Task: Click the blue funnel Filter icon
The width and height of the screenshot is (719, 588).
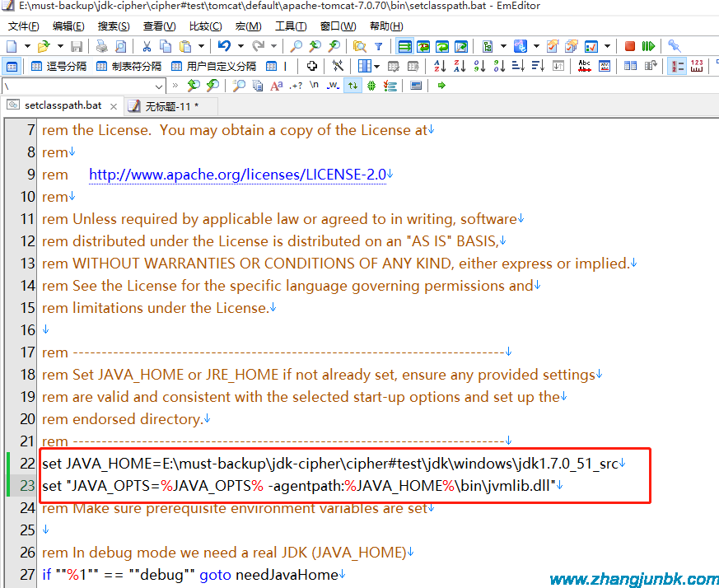Action: pyautogui.click(x=378, y=46)
